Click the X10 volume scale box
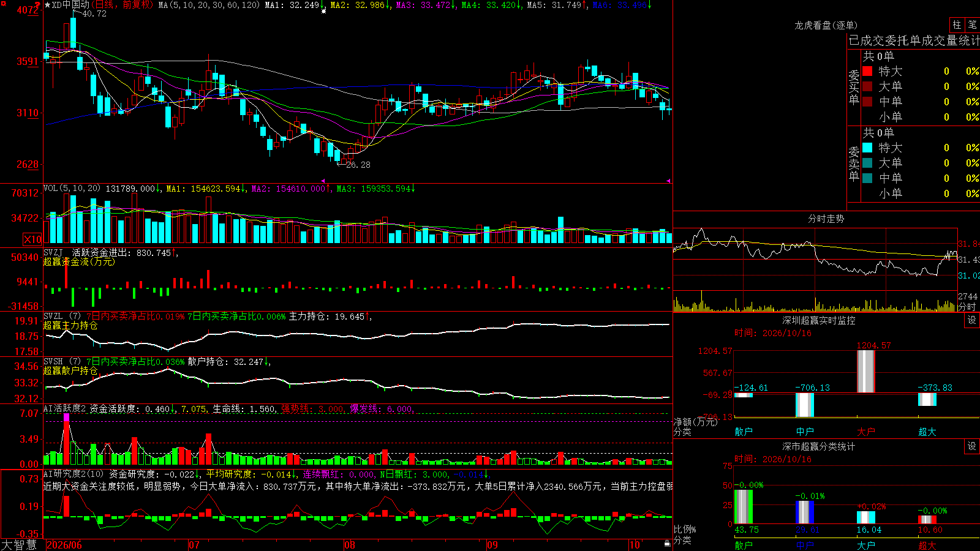 pos(32,239)
